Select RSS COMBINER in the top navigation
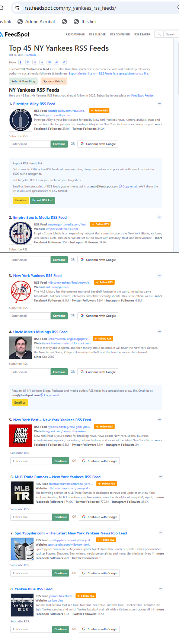Screen dimensions: 179x644 (120, 34)
